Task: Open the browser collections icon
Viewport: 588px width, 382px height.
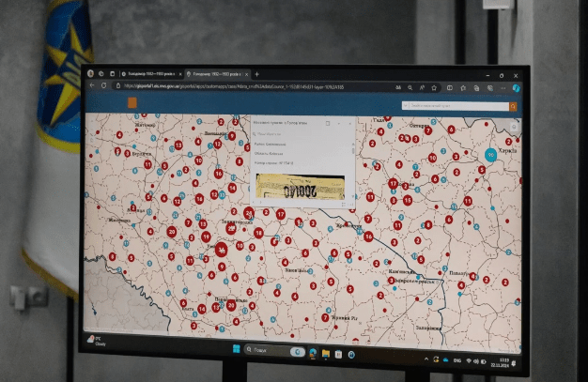Action: tap(476, 88)
